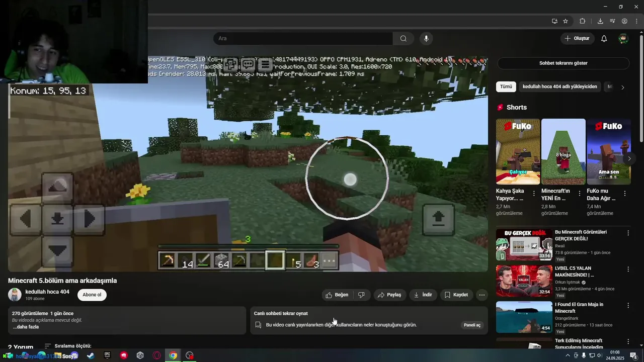Viewport: 644px width, 362px height.
Task: Open the FuKo mu Daha Ağır short
Action: click(608, 152)
